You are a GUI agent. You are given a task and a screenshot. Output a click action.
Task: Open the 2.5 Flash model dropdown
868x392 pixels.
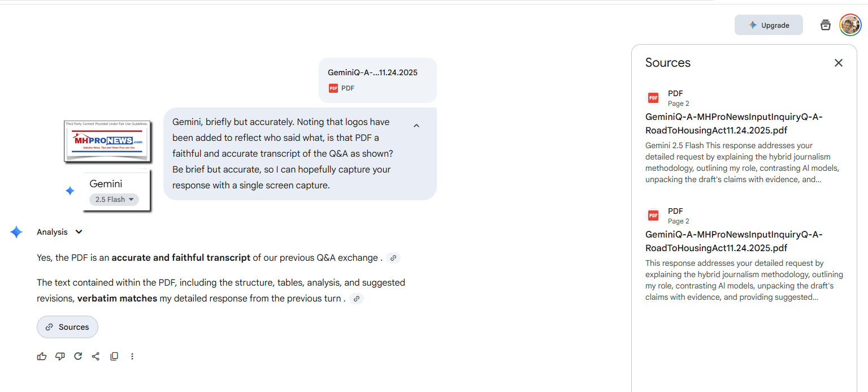[114, 199]
